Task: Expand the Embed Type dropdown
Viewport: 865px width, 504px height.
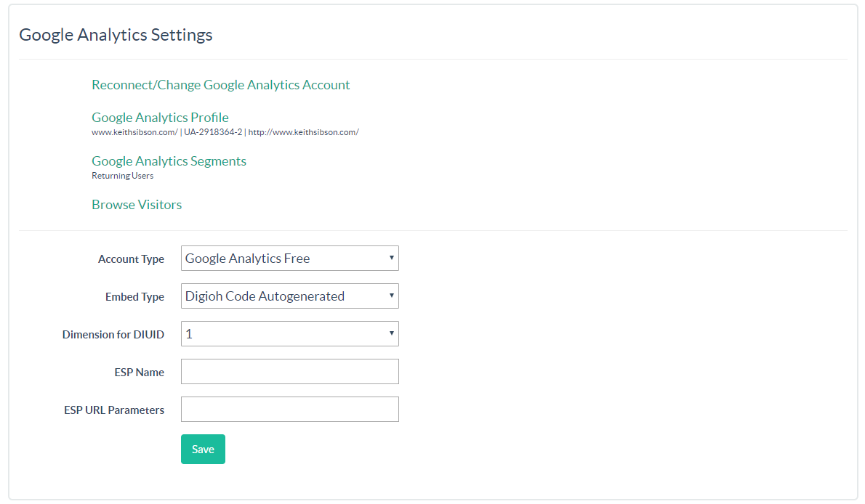Action: pyautogui.click(x=289, y=296)
